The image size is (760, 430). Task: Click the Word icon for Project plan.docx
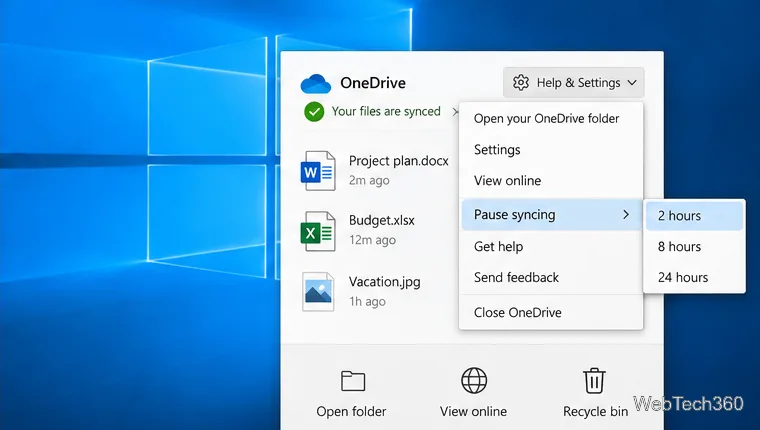318,171
